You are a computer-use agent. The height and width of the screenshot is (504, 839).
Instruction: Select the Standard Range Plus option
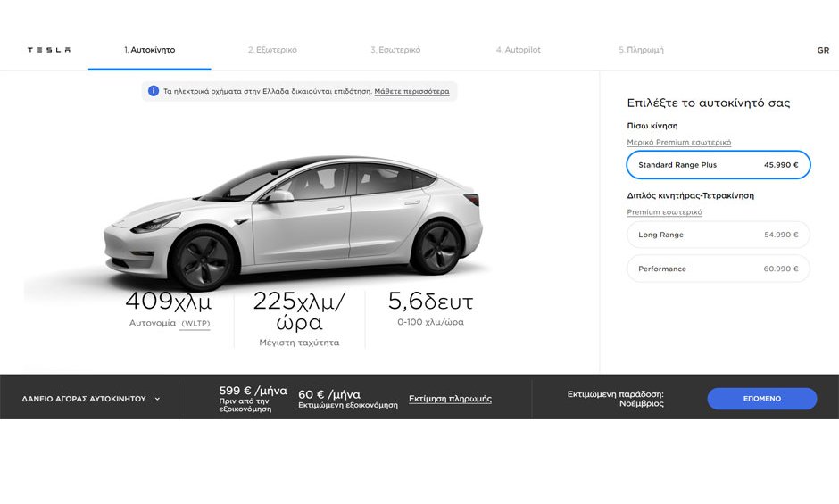pyautogui.click(x=719, y=165)
